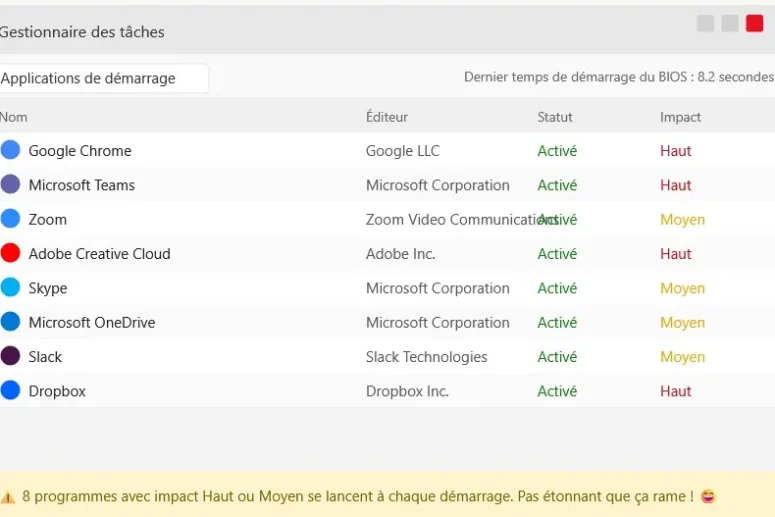Viewport: 775px width, 517px height.
Task: Select the Skype row name
Action: (x=47, y=288)
